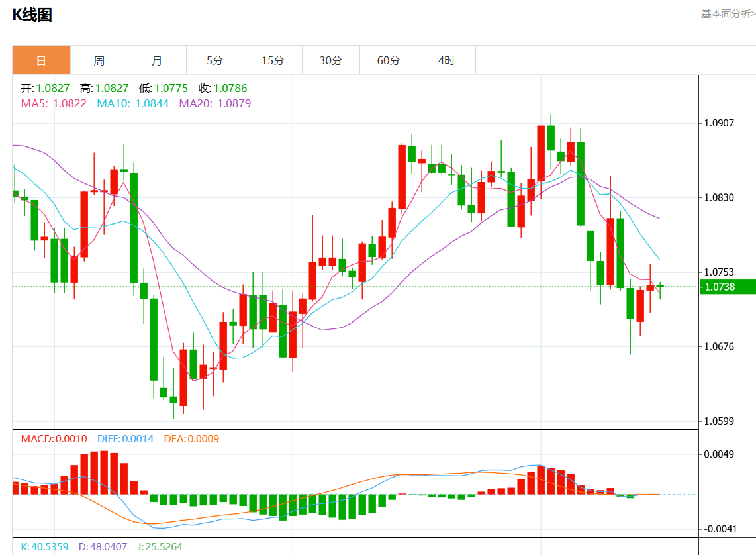Image resolution: width=756 pixels, height=555 pixels.
Task: Click the 0.0049 MACD axis label
Action: point(719,454)
